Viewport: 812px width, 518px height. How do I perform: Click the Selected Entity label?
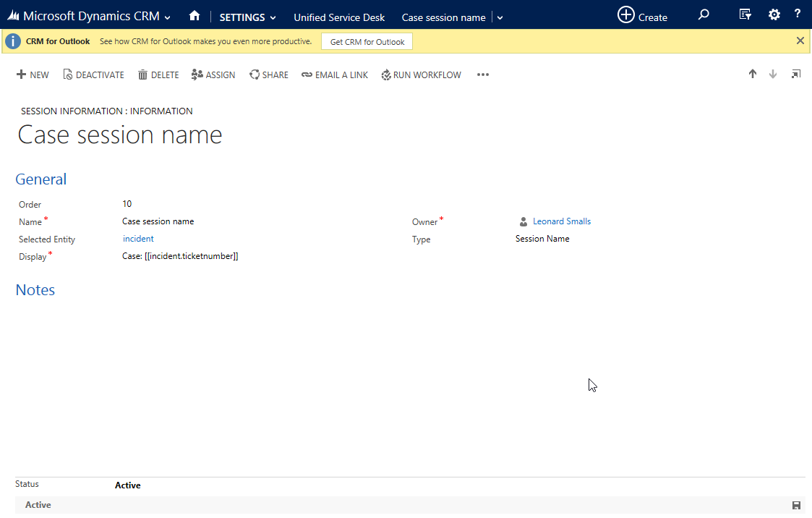46,239
